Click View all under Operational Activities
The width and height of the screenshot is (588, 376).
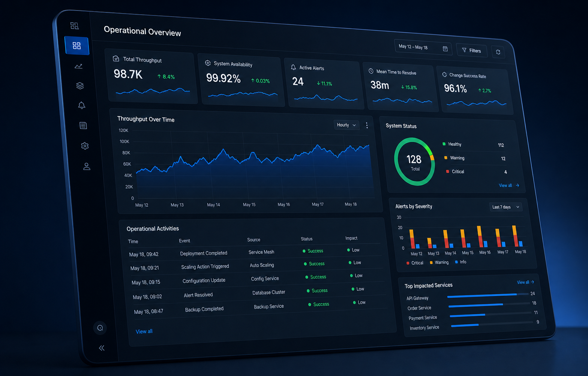click(144, 331)
